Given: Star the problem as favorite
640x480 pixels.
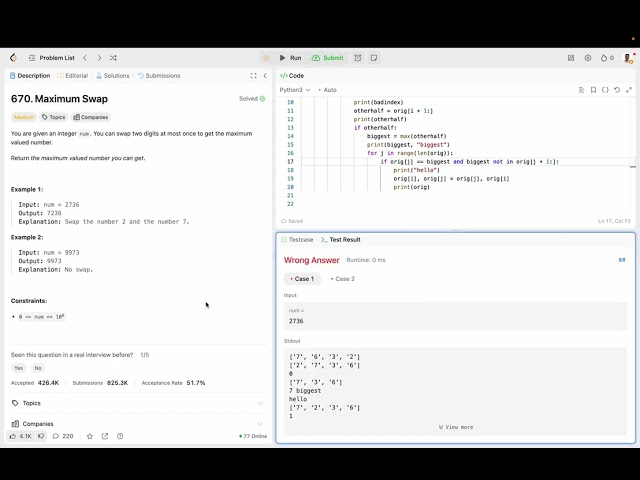Looking at the screenshot, I should 90,436.
